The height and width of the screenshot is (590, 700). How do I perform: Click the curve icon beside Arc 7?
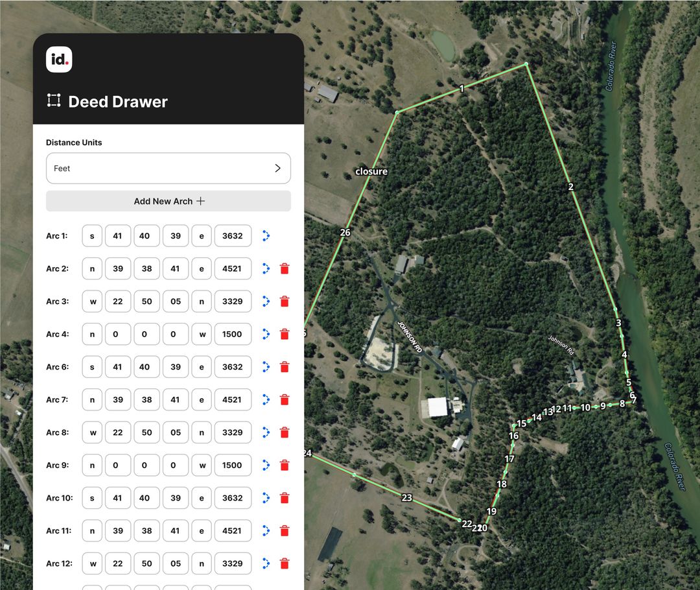pyautogui.click(x=265, y=399)
